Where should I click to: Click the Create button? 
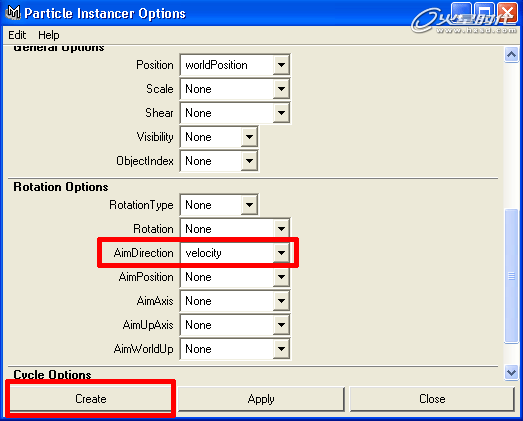coord(90,399)
